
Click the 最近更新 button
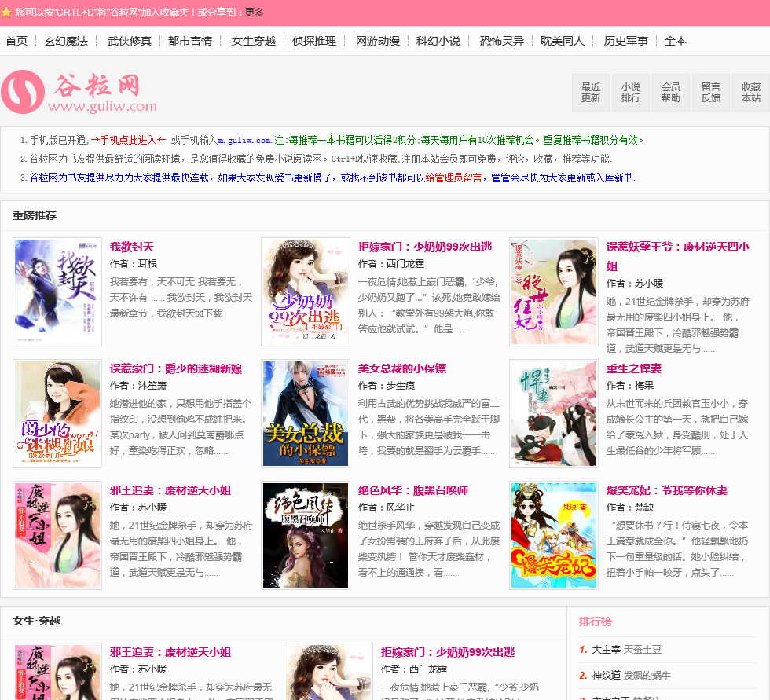(x=591, y=93)
